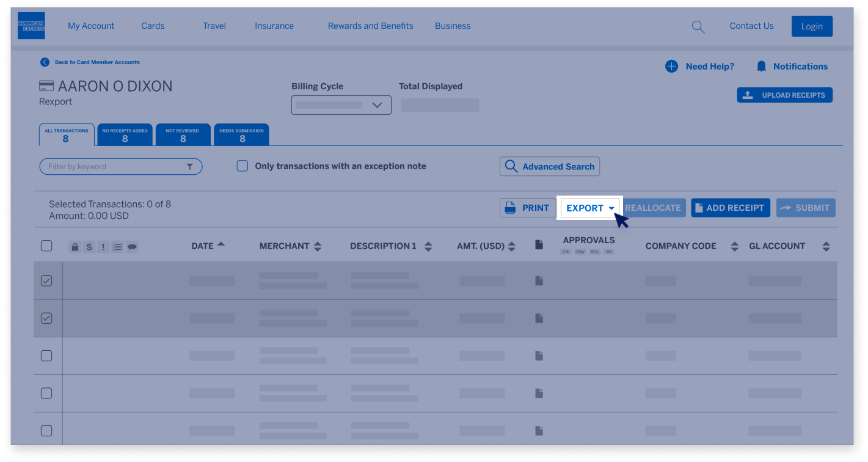Click the receipt icon on the first transaction row

pyautogui.click(x=539, y=280)
